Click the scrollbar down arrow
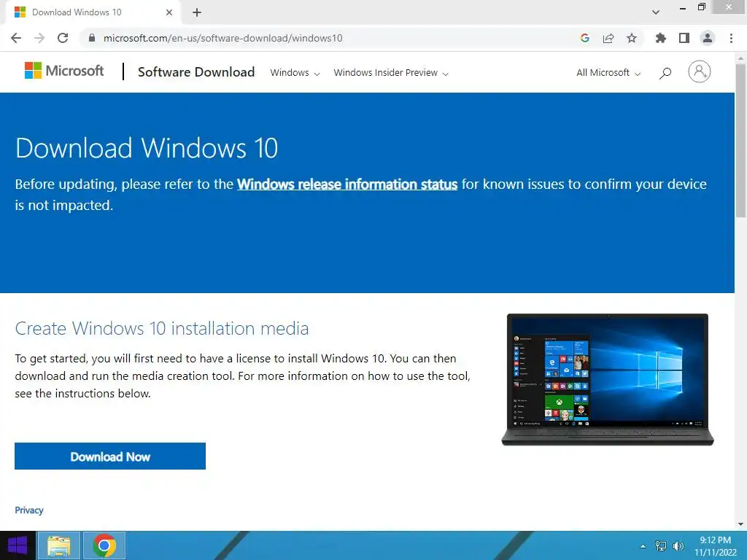The height and width of the screenshot is (560, 747). (x=740, y=524)
